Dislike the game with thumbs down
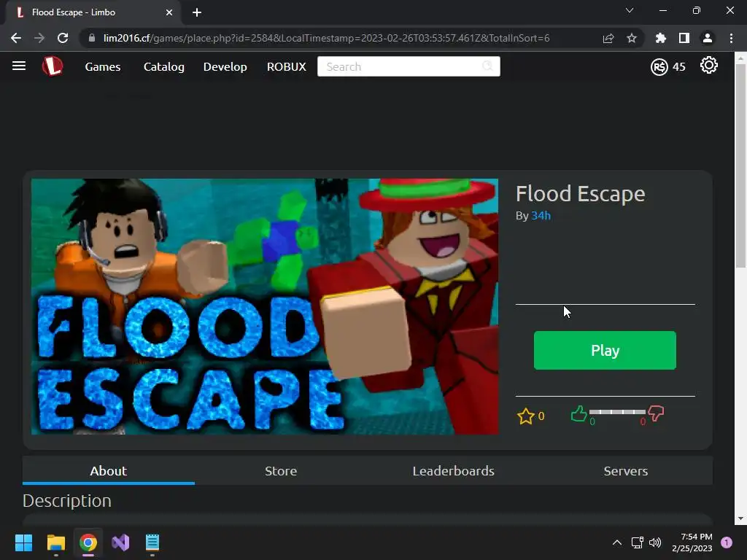 pos(656,413)
